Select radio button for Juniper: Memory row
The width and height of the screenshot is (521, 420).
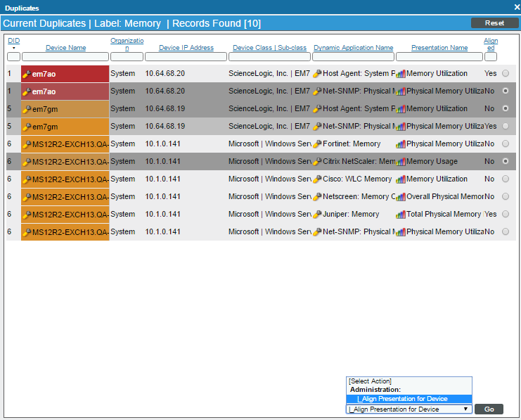[x=506, y=214]
